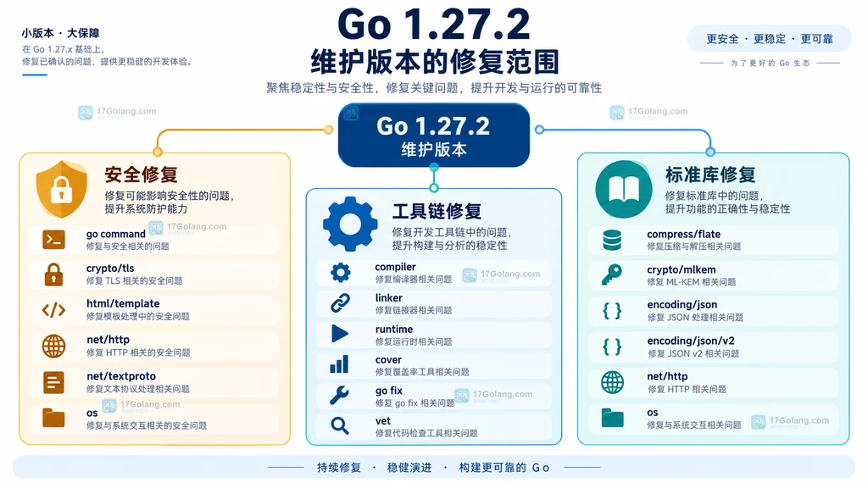Click the database icon beside compress/flate

coord(612,240)
